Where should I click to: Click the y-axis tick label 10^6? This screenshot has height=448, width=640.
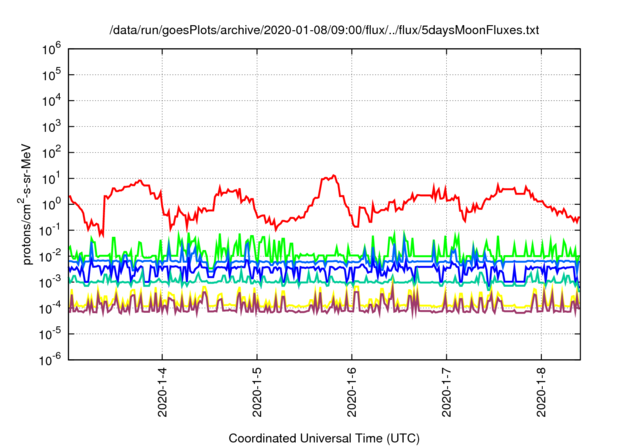(51, 49)
